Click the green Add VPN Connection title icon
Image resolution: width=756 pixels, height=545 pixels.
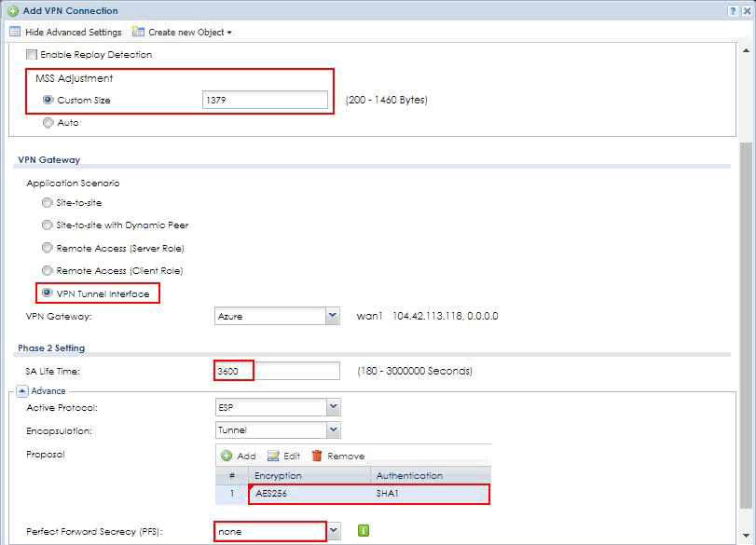(x=13, y=10)
